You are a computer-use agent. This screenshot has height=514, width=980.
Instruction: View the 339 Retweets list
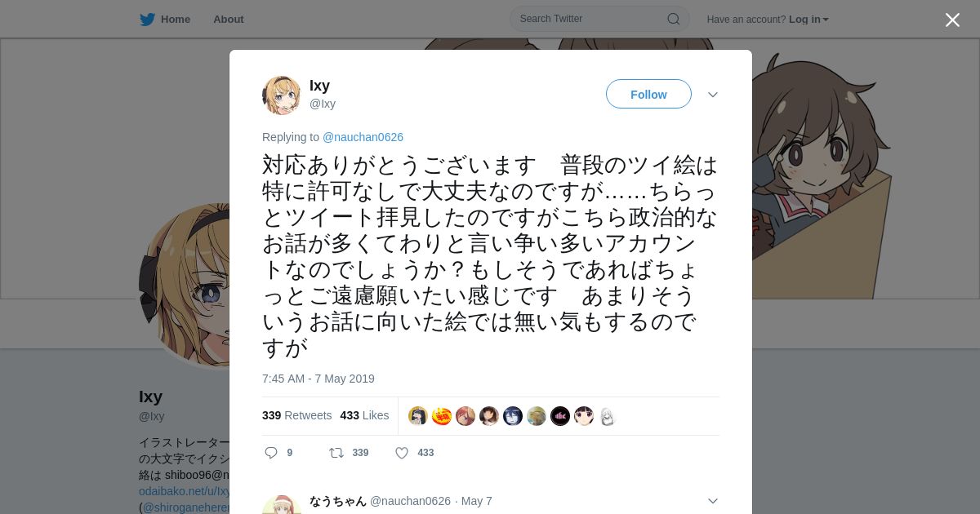(x=296, y=415)
